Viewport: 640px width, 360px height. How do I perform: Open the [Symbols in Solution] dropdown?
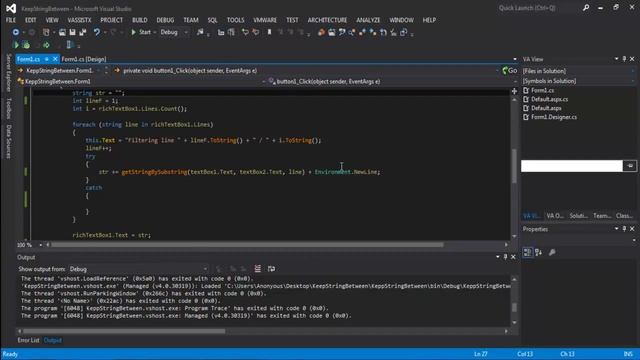[578, 81]
